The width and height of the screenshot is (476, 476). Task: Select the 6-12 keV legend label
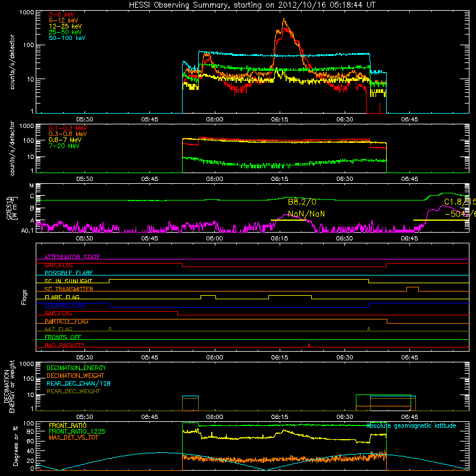point(64,20)
